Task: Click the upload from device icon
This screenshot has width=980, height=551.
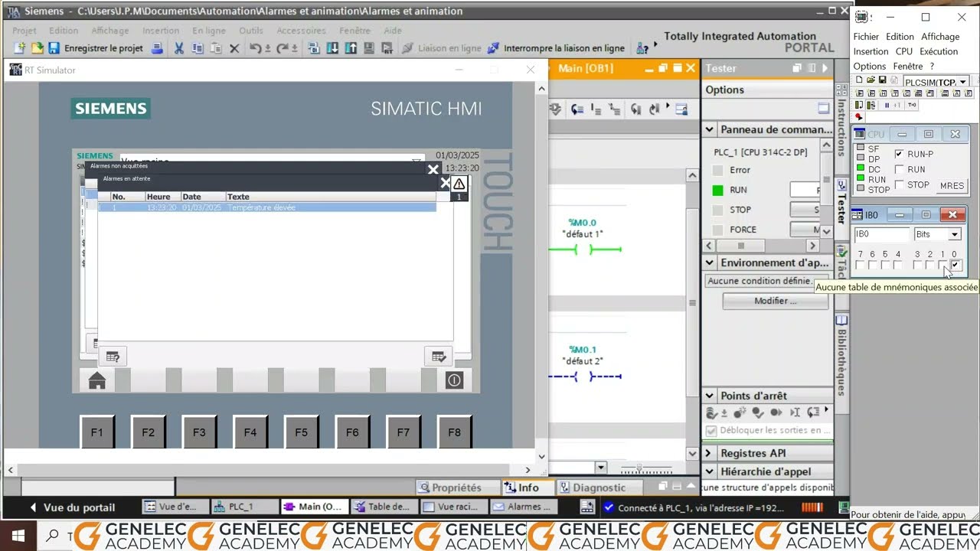Action: pyautogui.click(x=351, y=48)
